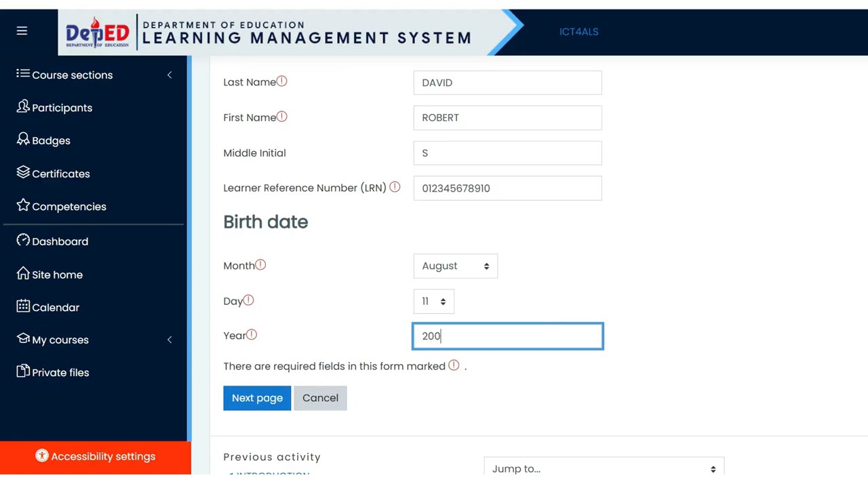Click the Participants icon in sidebar
Viewport: 868px width, 488px height.
tap(23, 106)
